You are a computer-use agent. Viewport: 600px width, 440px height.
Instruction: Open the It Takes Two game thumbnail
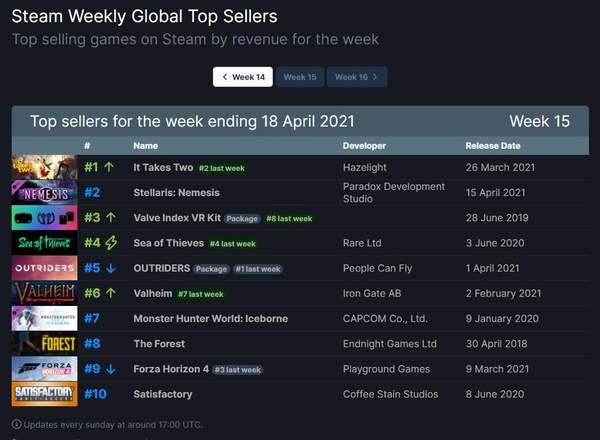click(44, 167)
